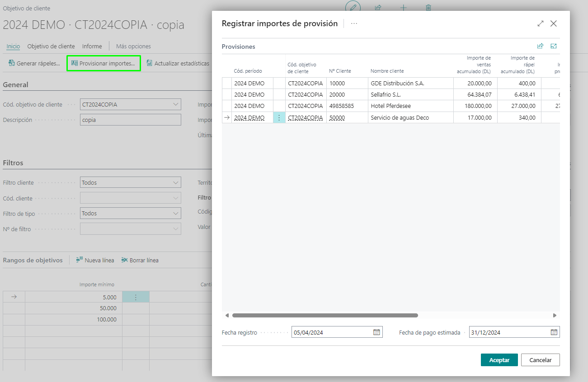
Task: Click the Fecha registro date field
Action: click(x=337, y=332)
